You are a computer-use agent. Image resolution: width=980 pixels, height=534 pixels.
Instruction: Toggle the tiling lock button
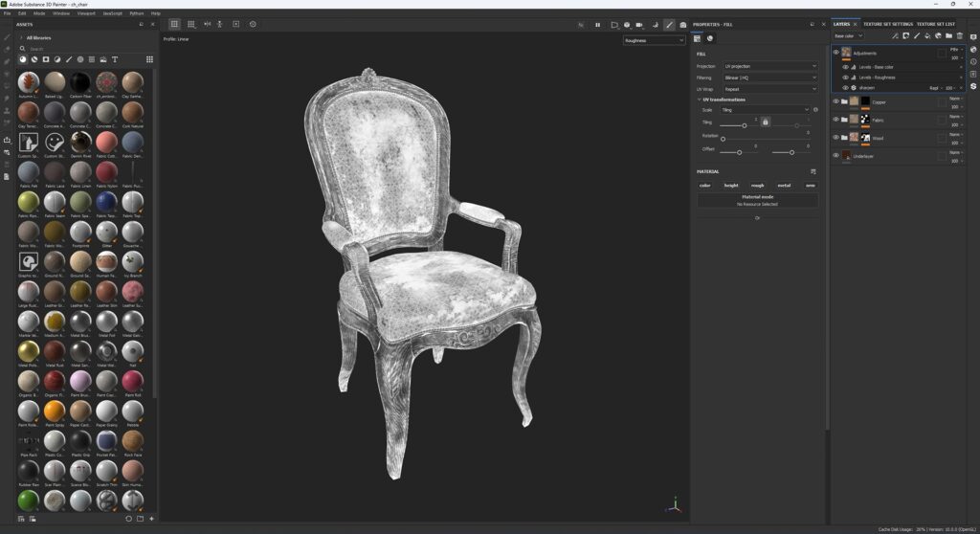[765, 122]
